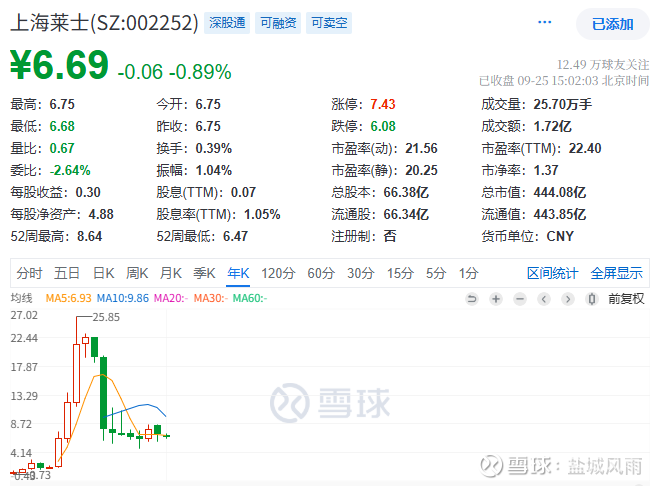Screen dimensions: 662x486
Task: Open the 15分 chart tab
Action: pos(400,273)
